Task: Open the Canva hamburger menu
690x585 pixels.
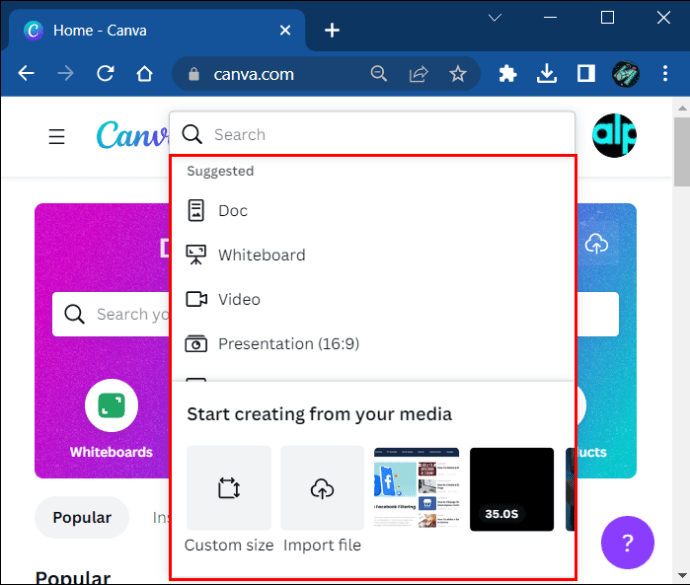Action: (57, 136)
